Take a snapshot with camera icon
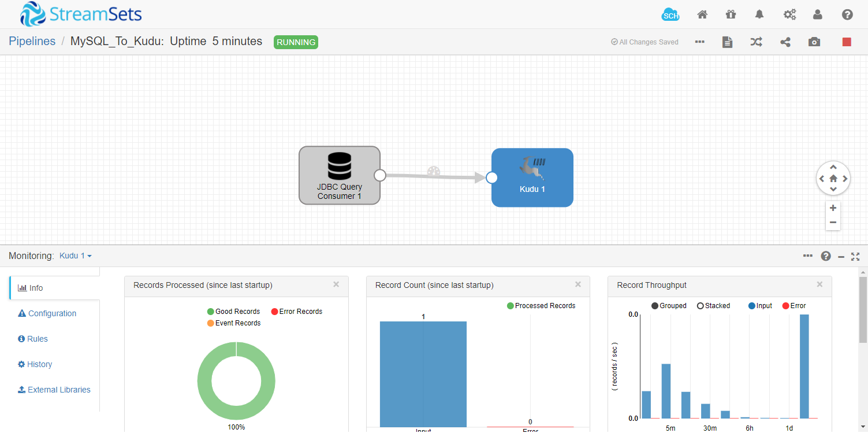 814,42
